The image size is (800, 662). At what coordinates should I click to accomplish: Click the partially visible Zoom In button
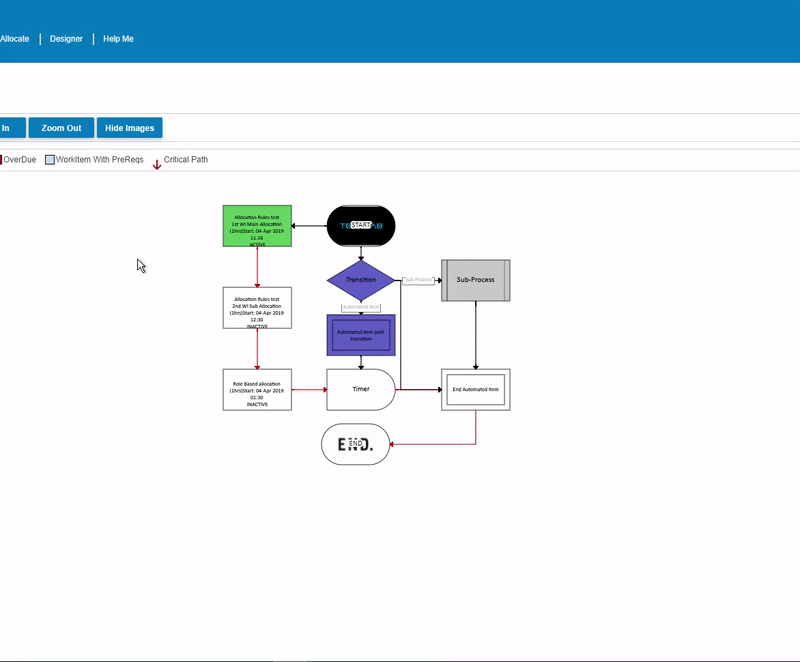(x=12, y=128)
